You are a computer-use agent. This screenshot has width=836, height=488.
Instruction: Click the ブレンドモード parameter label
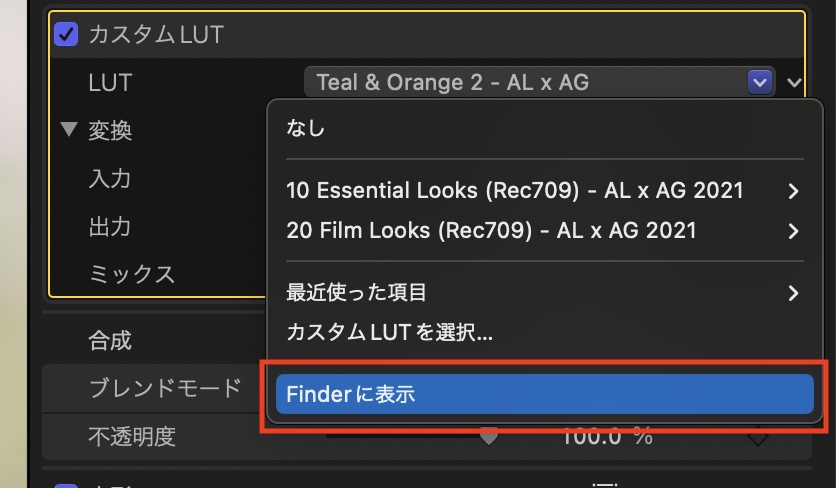[165, 388]
